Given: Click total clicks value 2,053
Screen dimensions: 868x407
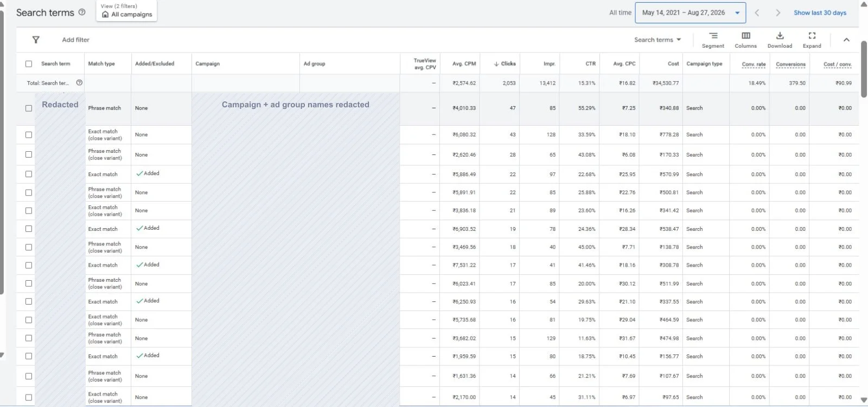Looking at the screenshot, I should (x=509, y=83).
